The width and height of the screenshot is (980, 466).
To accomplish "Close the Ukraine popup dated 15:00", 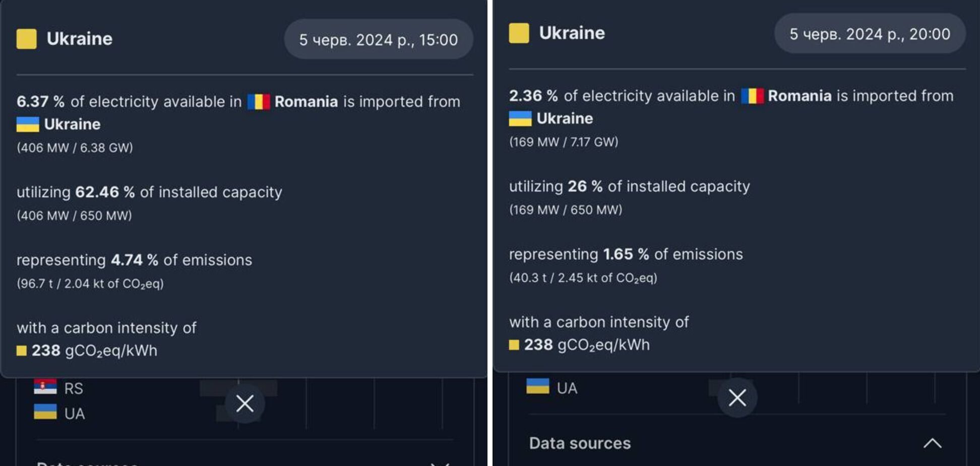I will (x=245, y=403).
